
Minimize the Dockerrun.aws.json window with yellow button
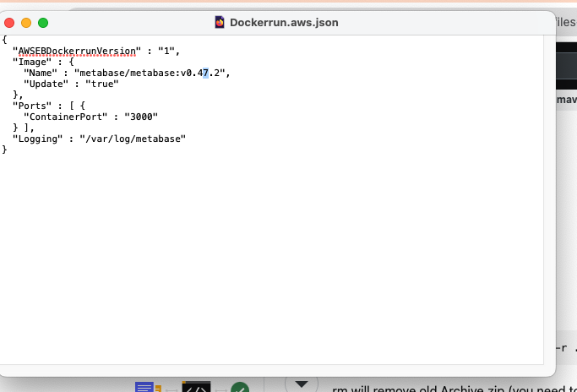26,23
